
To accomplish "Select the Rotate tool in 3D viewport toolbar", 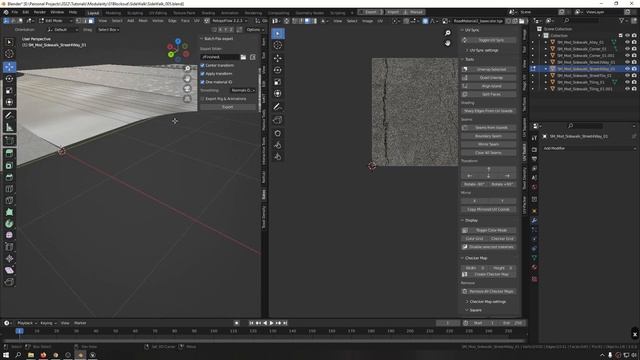I will [x=9, y=78].
